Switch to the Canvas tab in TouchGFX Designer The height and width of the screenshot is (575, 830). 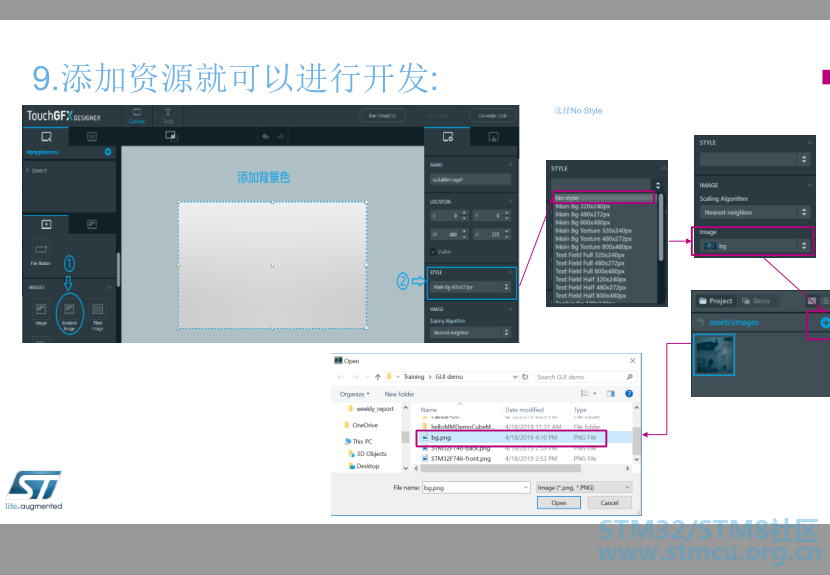coord(137,116)
